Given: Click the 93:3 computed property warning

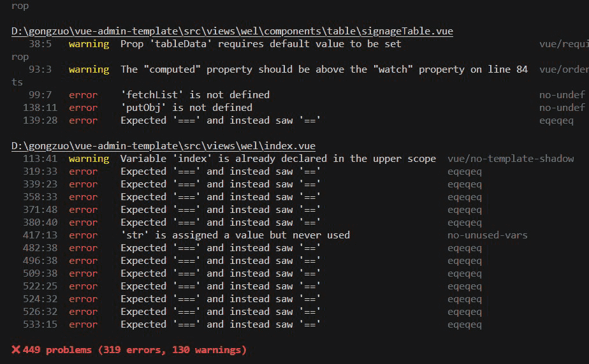Looking at the screenshot, I should 324,69.
